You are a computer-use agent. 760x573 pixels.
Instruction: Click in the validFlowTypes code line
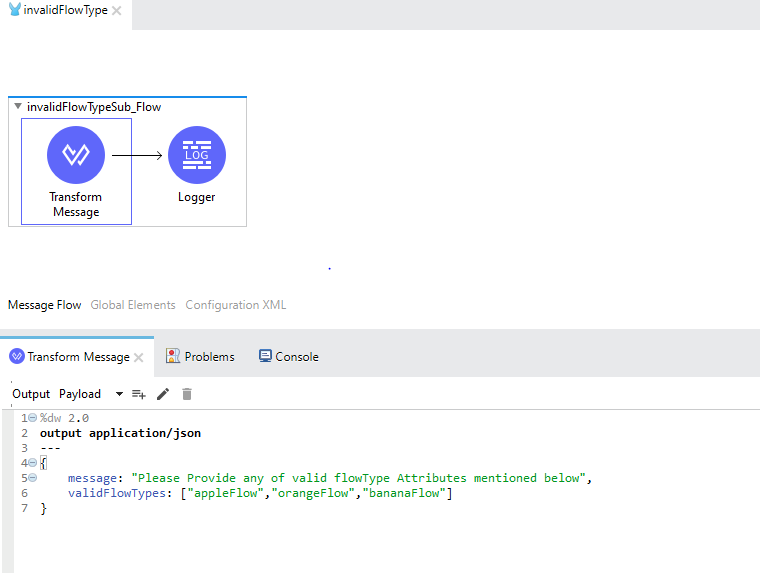pos(260,493)
